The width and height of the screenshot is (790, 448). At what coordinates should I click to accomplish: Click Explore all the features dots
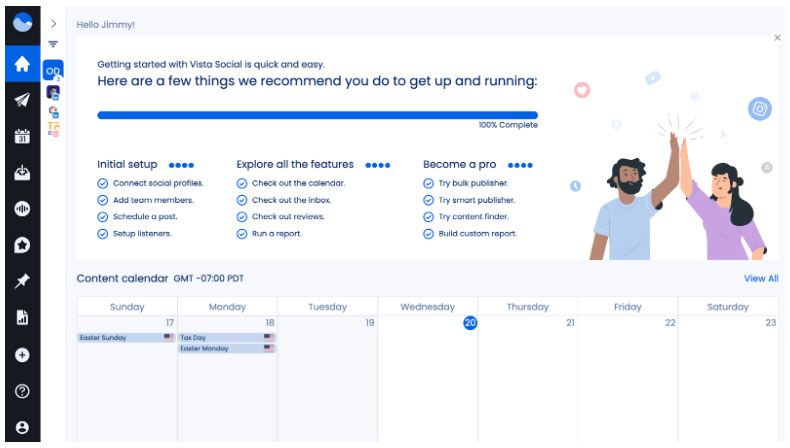[378, 165]
